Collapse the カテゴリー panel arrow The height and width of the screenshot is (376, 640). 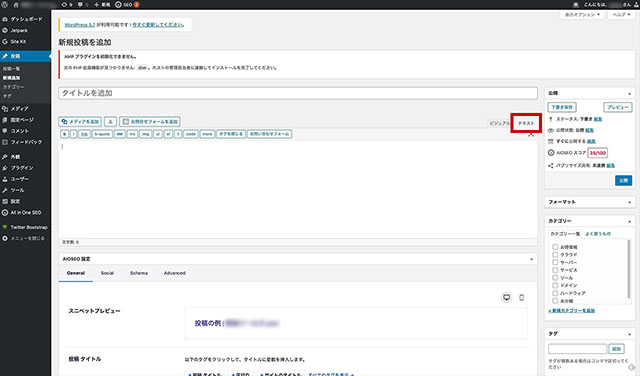click(629, 221)
